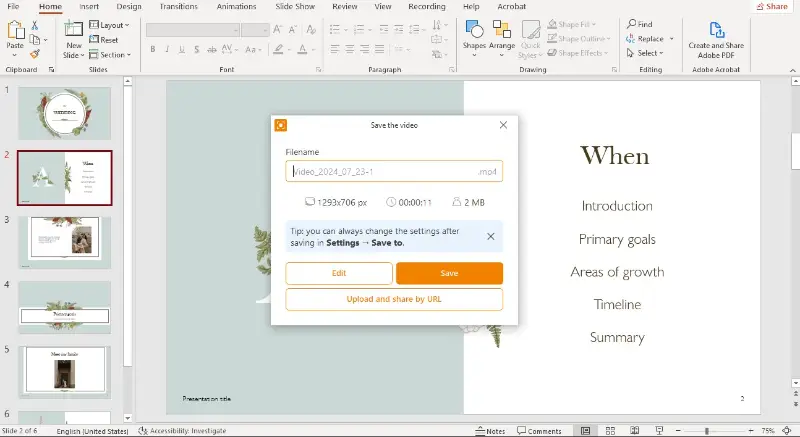Switch to the Slide Show tab
Image resolution: width=800 pixels, height=437 pixels.
pyautogui.click(x=295, y=7)
